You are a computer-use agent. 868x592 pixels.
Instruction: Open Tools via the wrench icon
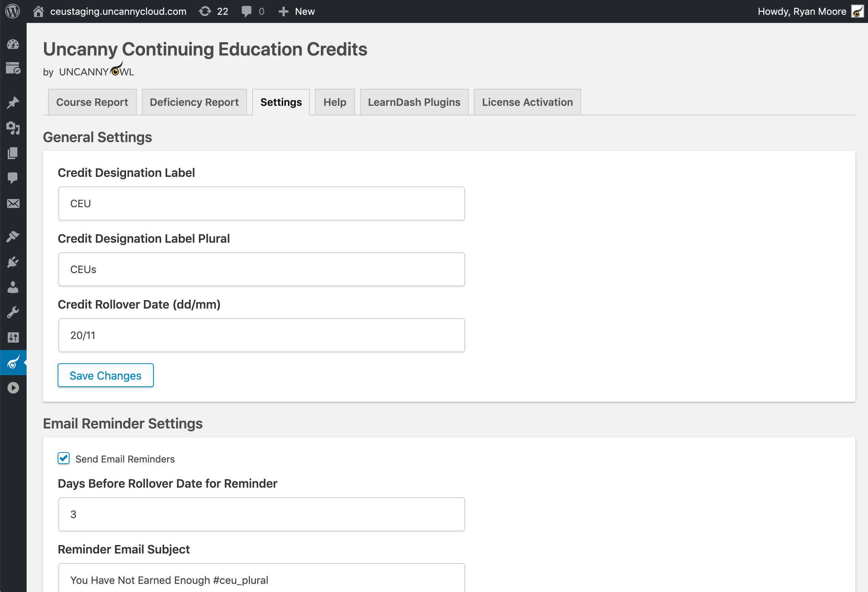pos(13,312)
